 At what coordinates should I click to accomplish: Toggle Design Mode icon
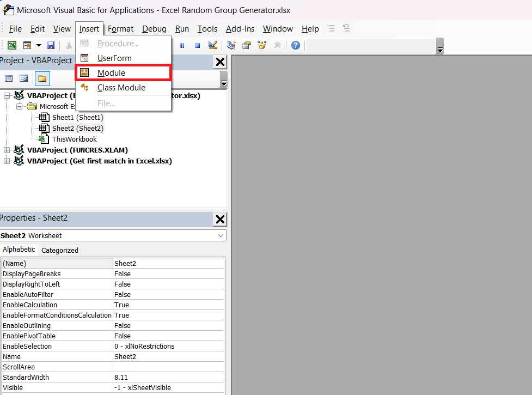213,45
